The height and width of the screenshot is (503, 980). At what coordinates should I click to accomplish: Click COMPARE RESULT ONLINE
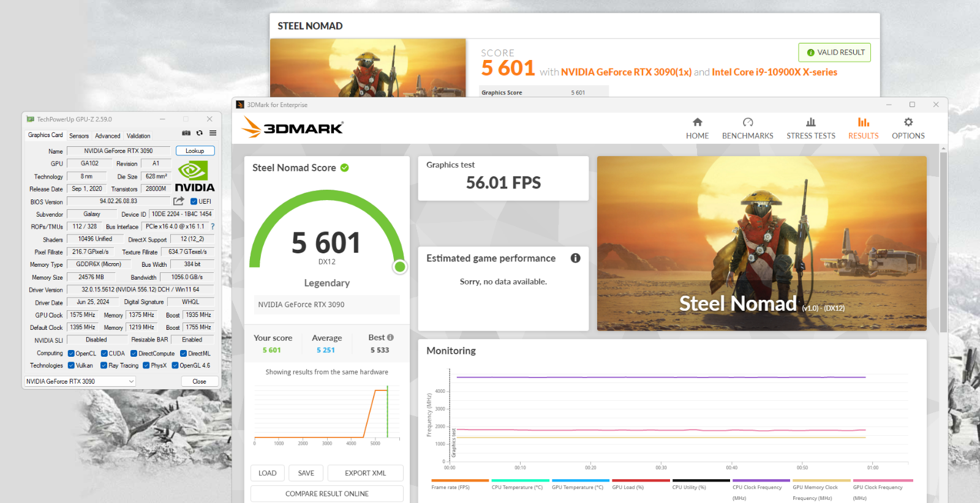(x=326, y=494)
